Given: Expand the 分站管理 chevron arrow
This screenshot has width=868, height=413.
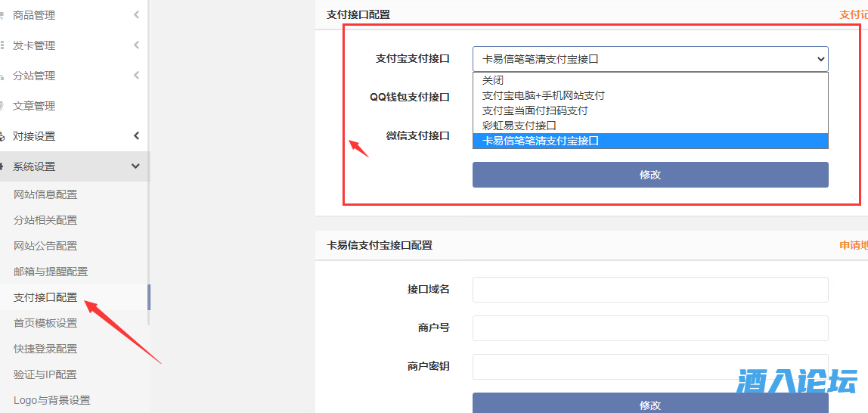Looking at the screenshot, I should (136, 76).
